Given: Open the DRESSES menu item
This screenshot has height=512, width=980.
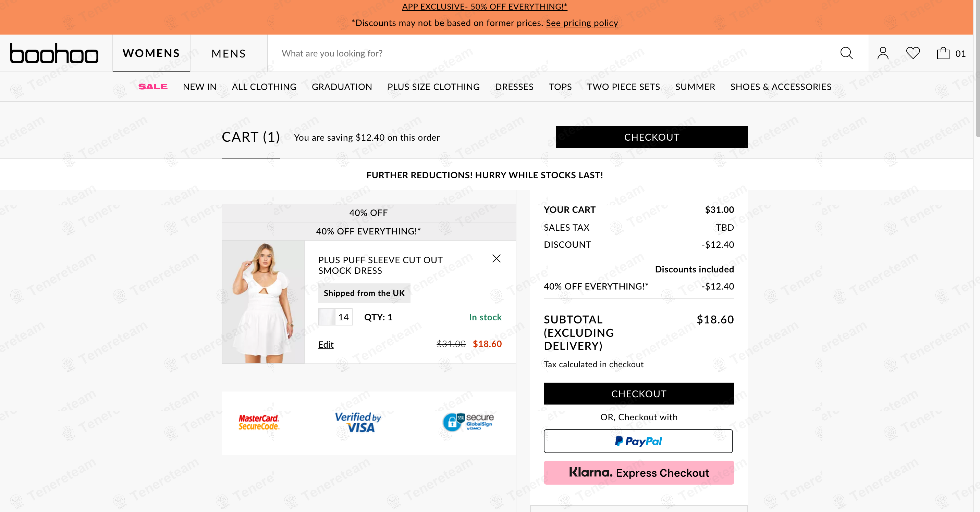Looking at the screenshot, I should click(x=514, y=87).
